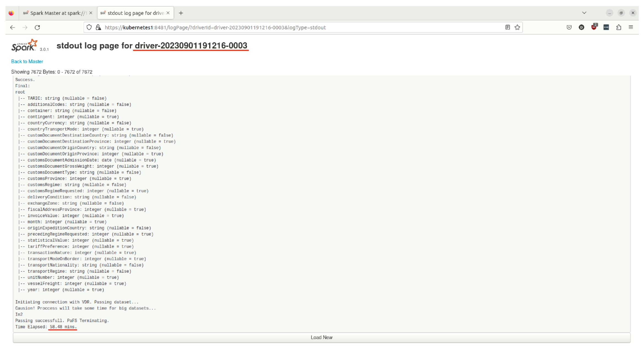Open the extensions puzzle piece menu
The image size is (644, 349).
[x=618, y=28]
